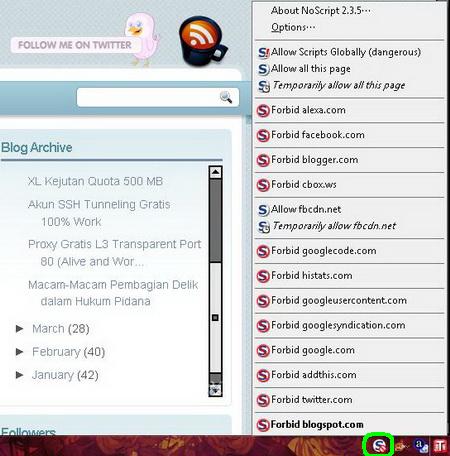Open About NoScript 2.3.5
The image size is (450, 456).
coord(349,11)
